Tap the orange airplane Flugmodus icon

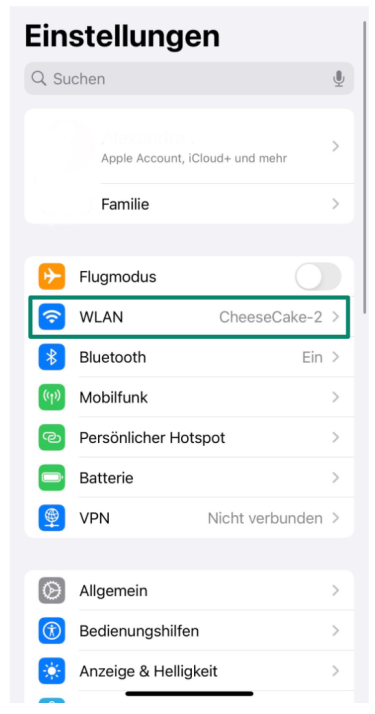tap(51, 276)
